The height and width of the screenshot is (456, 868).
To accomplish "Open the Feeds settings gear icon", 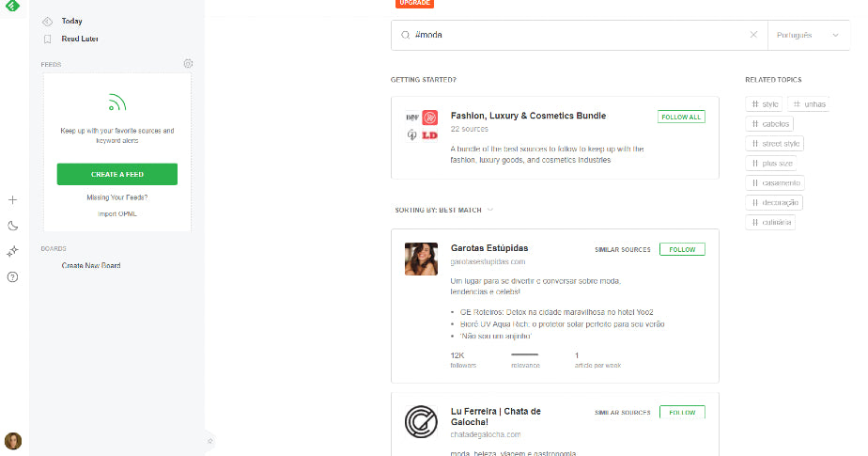I will [x=188, y=64].
